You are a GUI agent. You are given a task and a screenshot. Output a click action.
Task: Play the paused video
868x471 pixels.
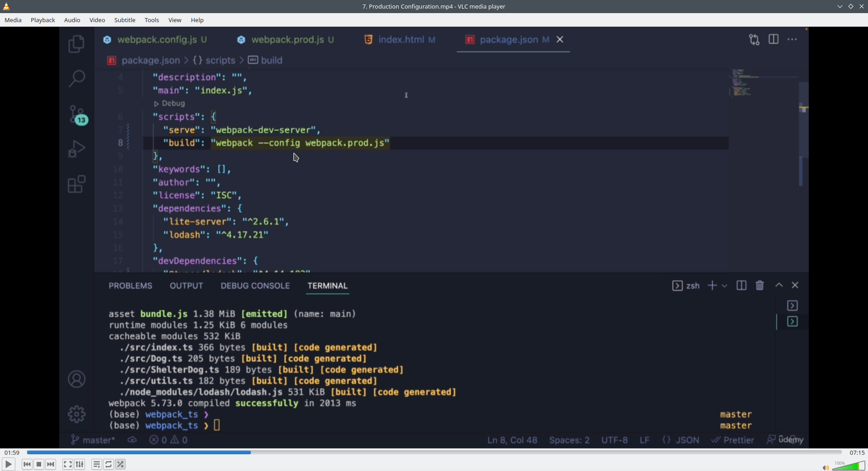click(9, 464)
